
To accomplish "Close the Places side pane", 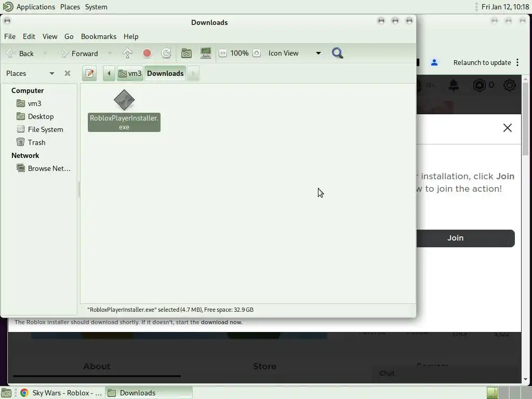I will click(68, 73).
